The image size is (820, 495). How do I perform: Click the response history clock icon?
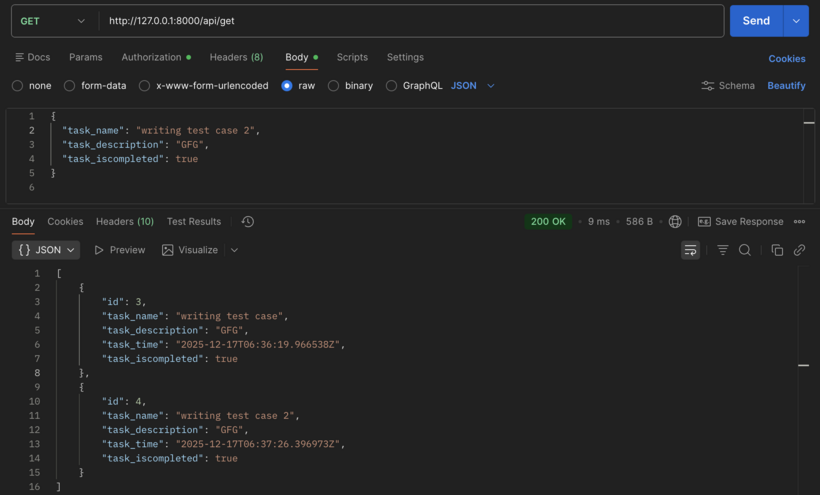(248, 222)
